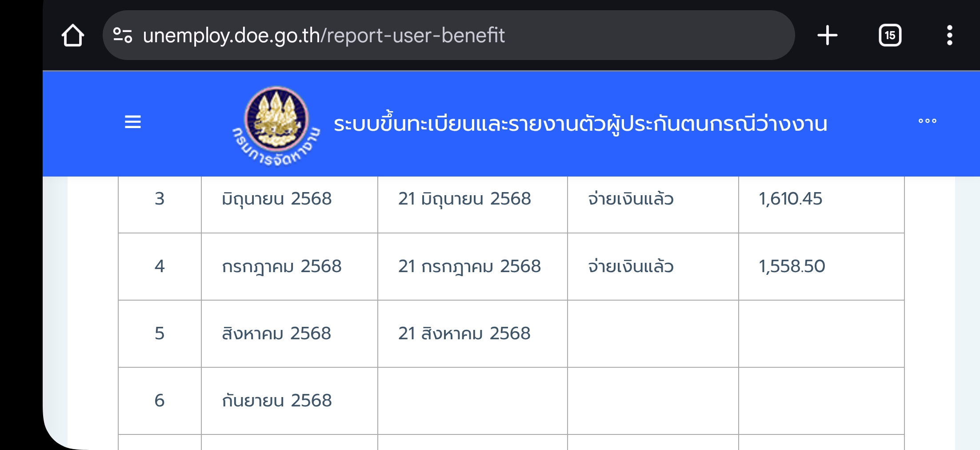This screenshot has height=450, width=980.
Task: Select the กันยายน 2568 month cell
Action: pos(289,401)
